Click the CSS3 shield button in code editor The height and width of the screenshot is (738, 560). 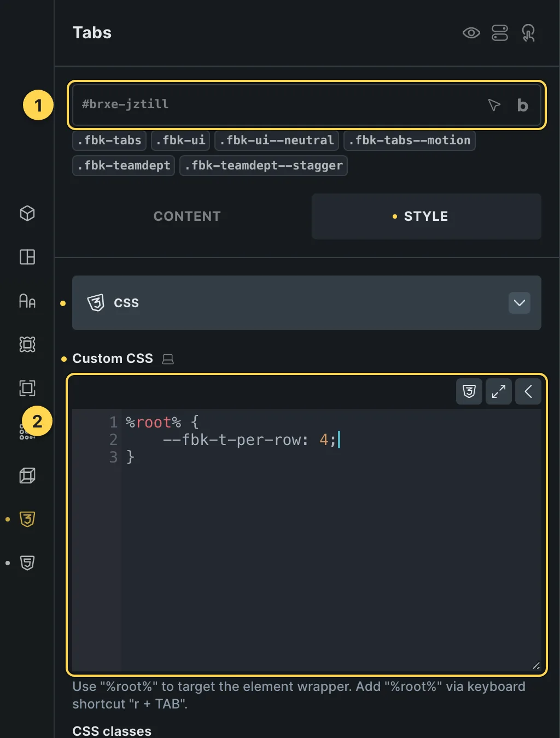(469, 391)
